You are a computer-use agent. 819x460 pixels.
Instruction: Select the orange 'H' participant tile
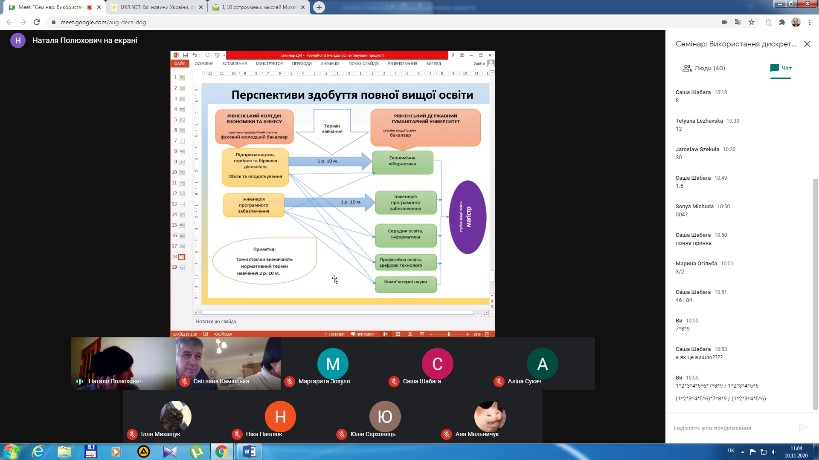[x=280, y=416]
